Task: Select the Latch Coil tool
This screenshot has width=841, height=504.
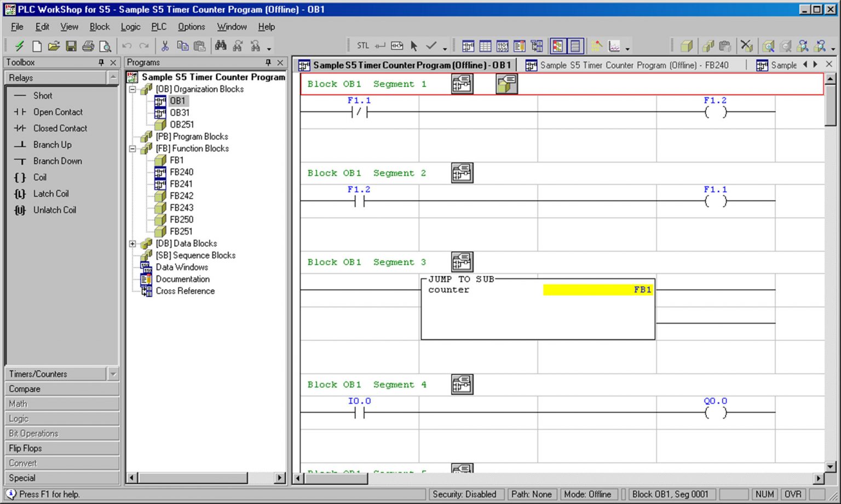Action: [x=51, y=193]
